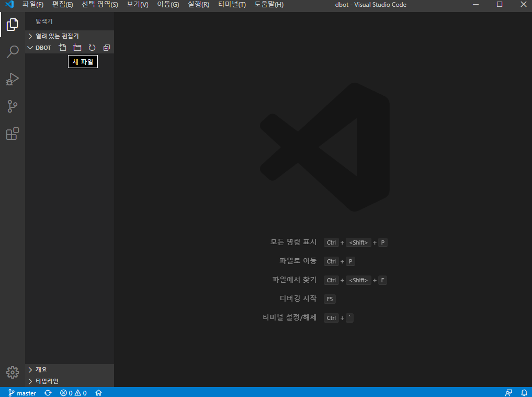532x397 pixels.
Task: Open the 선택 영역(S) menu
Action: [100, 4]
